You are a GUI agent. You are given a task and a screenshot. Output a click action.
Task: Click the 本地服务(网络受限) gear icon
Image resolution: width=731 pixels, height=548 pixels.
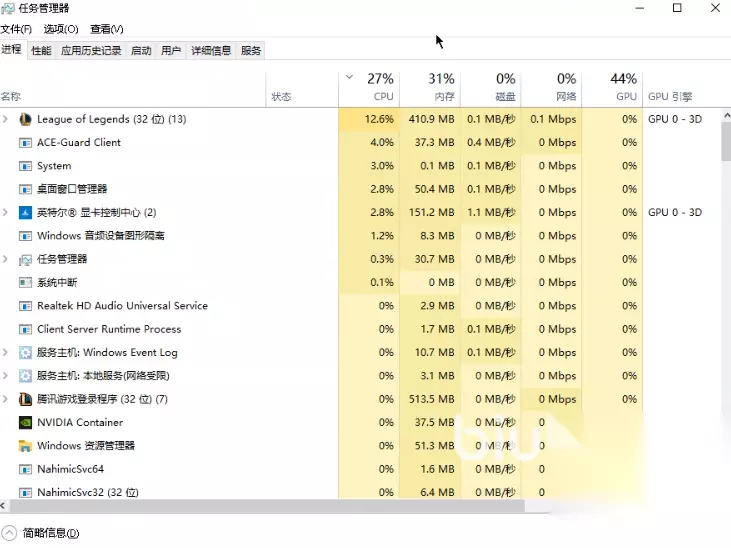pos(25,376)
